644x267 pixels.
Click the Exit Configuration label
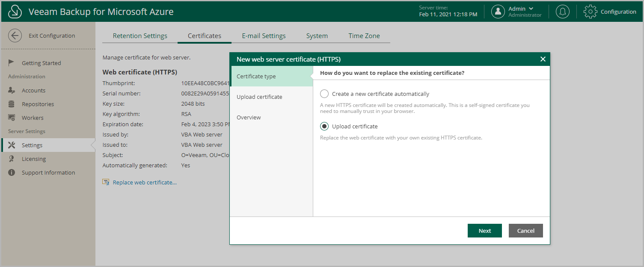point(52,36)
